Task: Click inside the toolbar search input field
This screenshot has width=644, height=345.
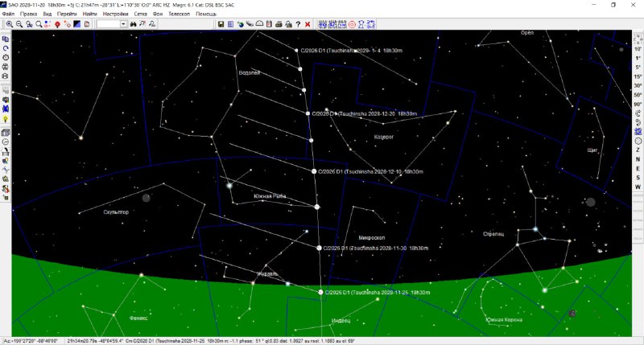Action: tap(108, 24)
